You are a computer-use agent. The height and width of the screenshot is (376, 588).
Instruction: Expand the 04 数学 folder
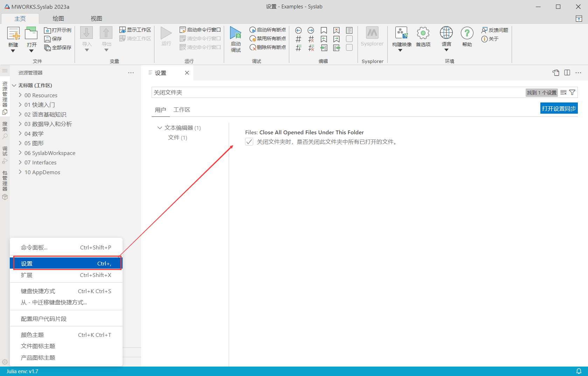tap(20, 134)
